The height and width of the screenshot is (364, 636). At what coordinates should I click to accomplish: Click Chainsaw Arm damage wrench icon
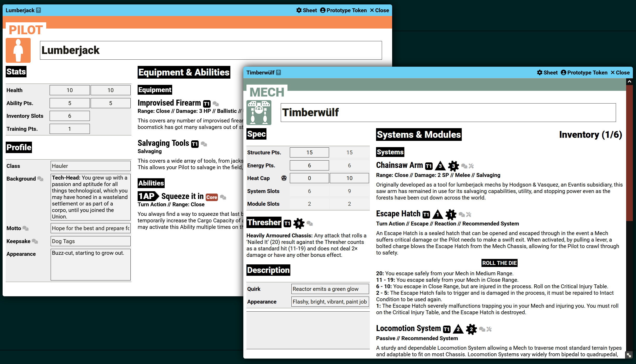click(x=471, y=166)
